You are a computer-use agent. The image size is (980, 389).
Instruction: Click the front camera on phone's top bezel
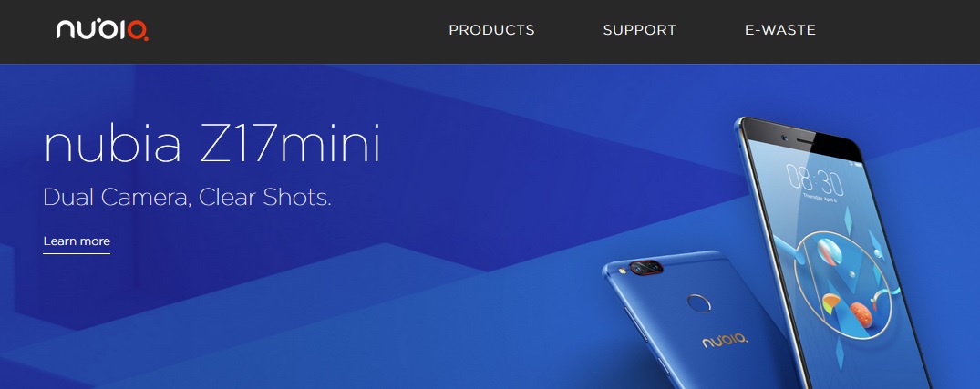tap(783, 137)
